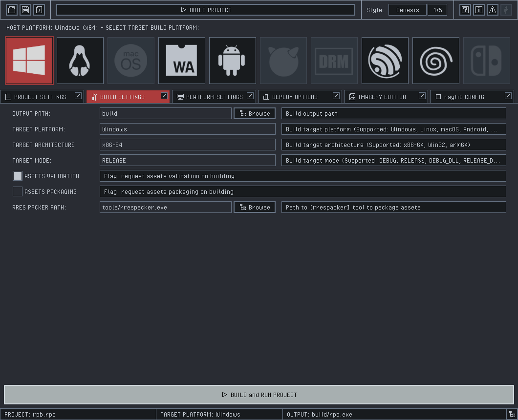Close the Build Settings tab
Viewport: 518px width, 420px height.
click(164, 96)
